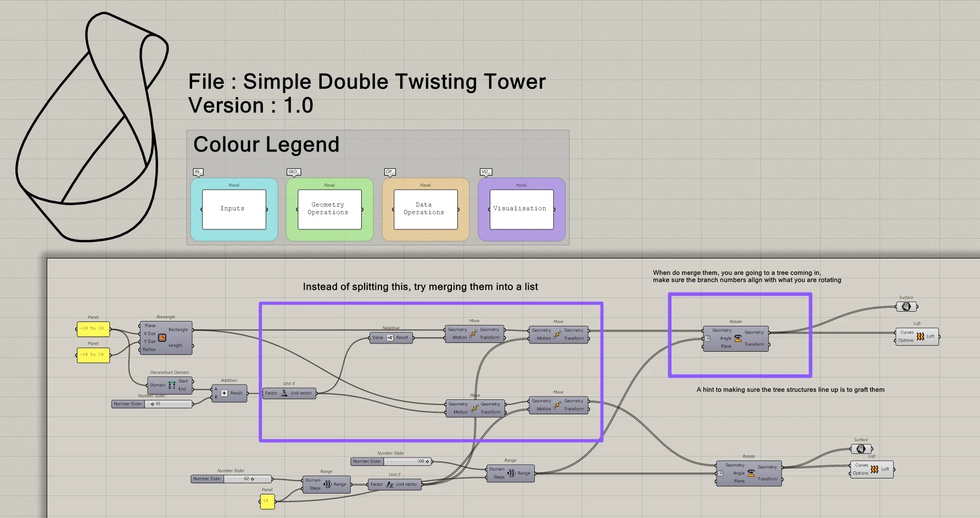Select the Visualisation legend panel
Viewport: 980px width, 518px height.
pos(522,210)
